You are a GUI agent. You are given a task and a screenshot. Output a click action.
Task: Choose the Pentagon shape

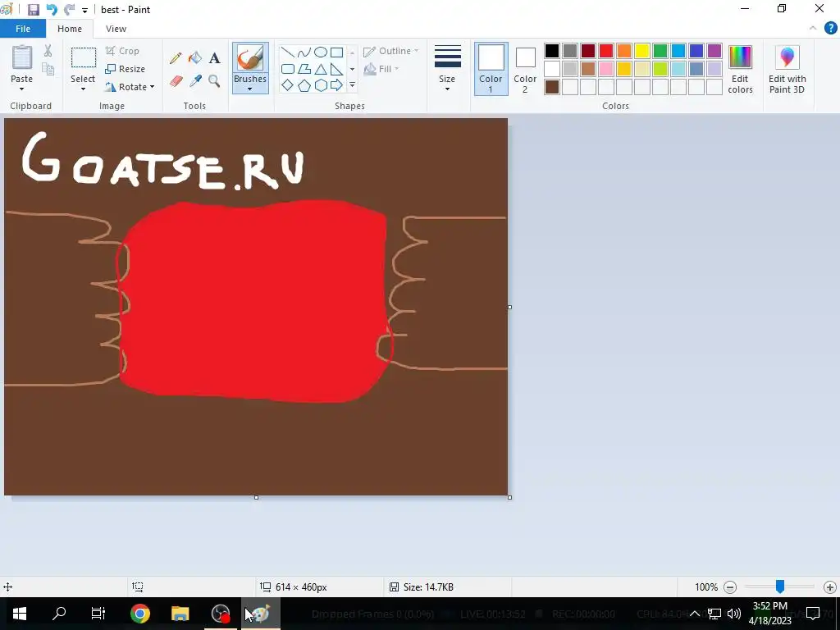[304, 85]
